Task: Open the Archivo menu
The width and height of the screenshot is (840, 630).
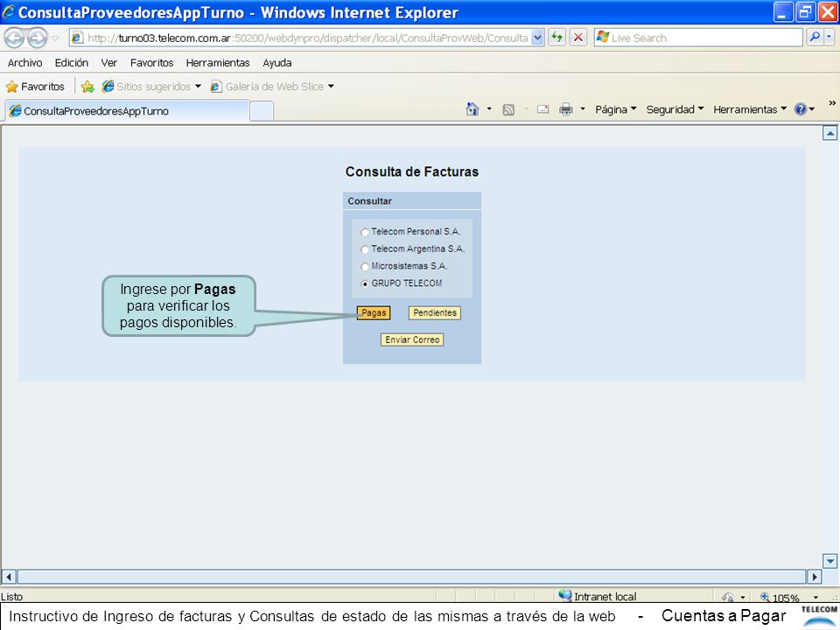Action: [x=24, y=63]
